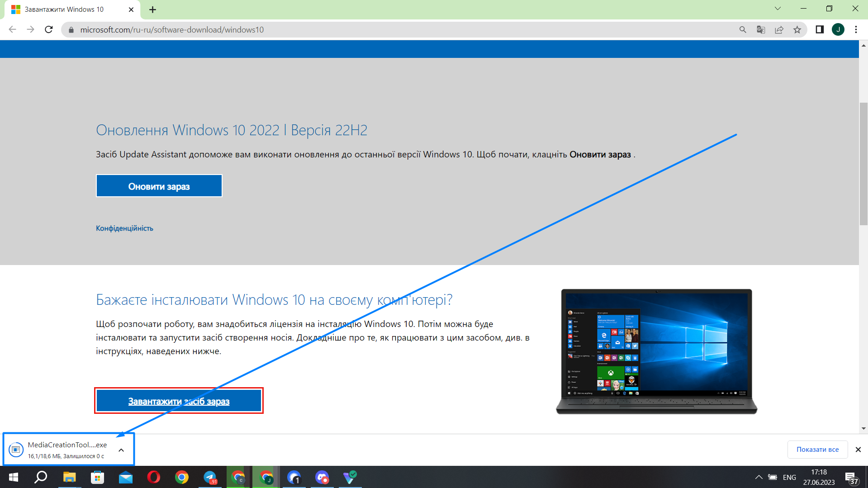Share this page icon in address bar

[779, 29]
